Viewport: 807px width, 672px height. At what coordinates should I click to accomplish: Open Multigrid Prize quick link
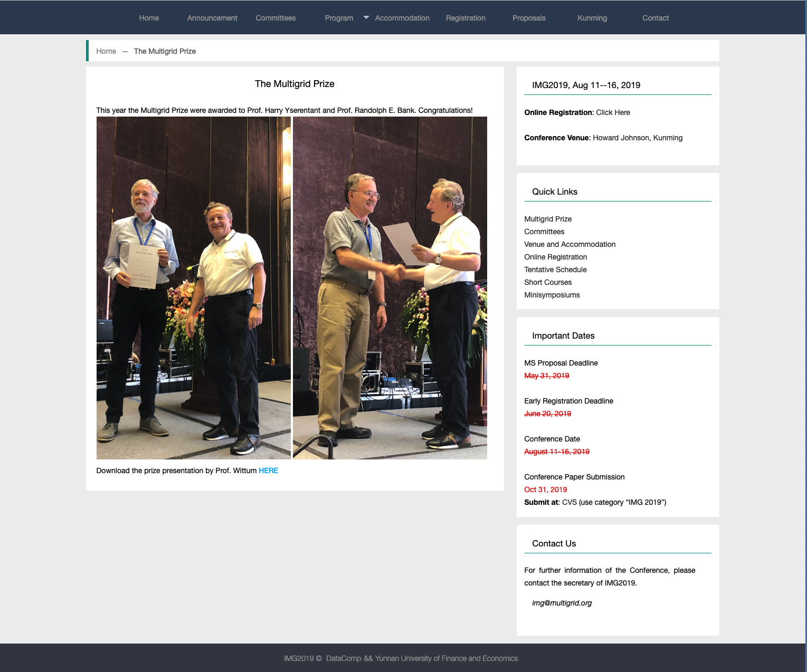pos(548,219)
